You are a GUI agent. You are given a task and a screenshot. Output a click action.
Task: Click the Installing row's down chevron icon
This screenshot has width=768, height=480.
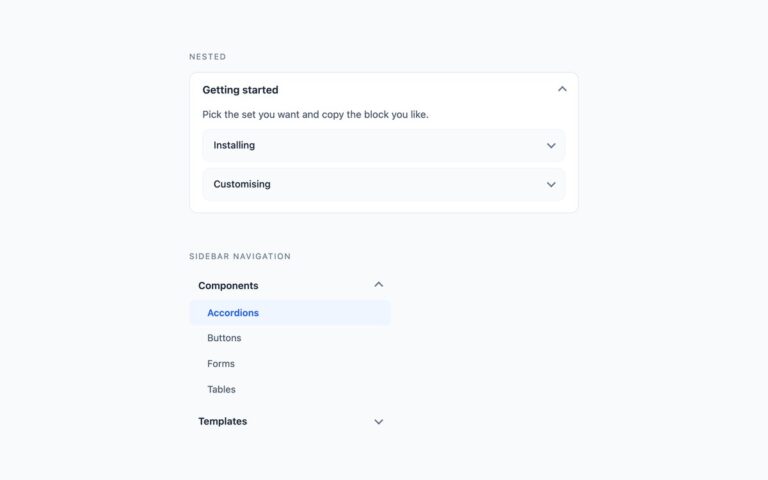[551, 145]
